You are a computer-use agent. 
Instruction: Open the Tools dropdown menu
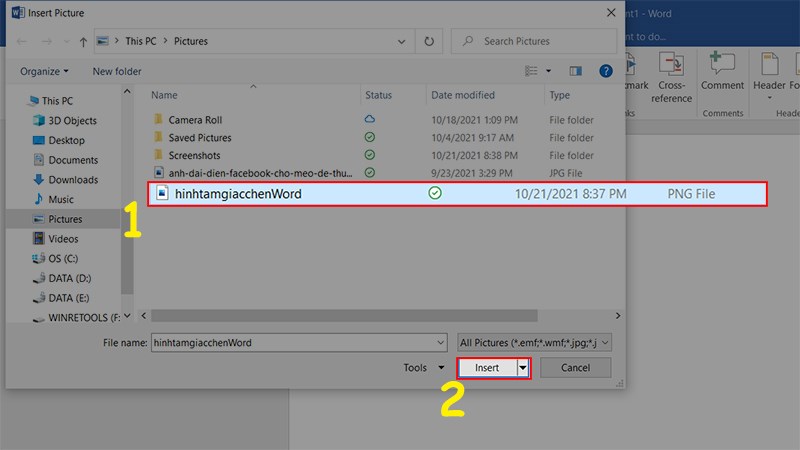point(423,367)
